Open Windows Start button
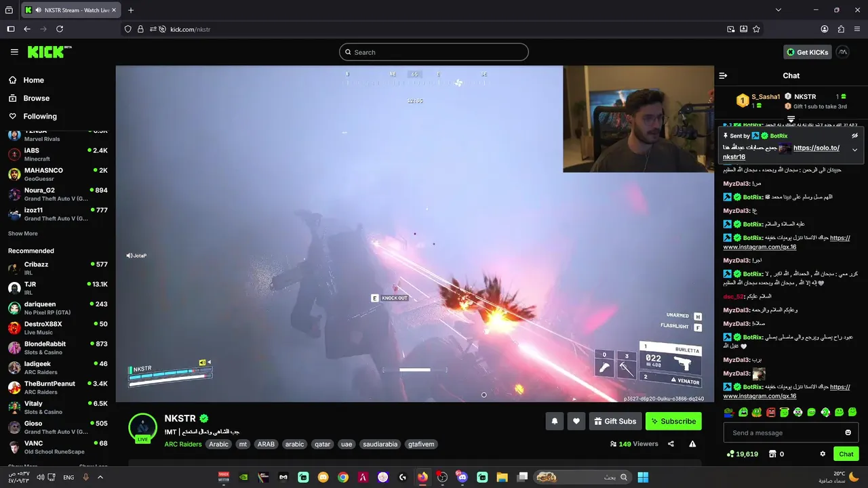Screen dimensions: 868x488 click(643, 477)
